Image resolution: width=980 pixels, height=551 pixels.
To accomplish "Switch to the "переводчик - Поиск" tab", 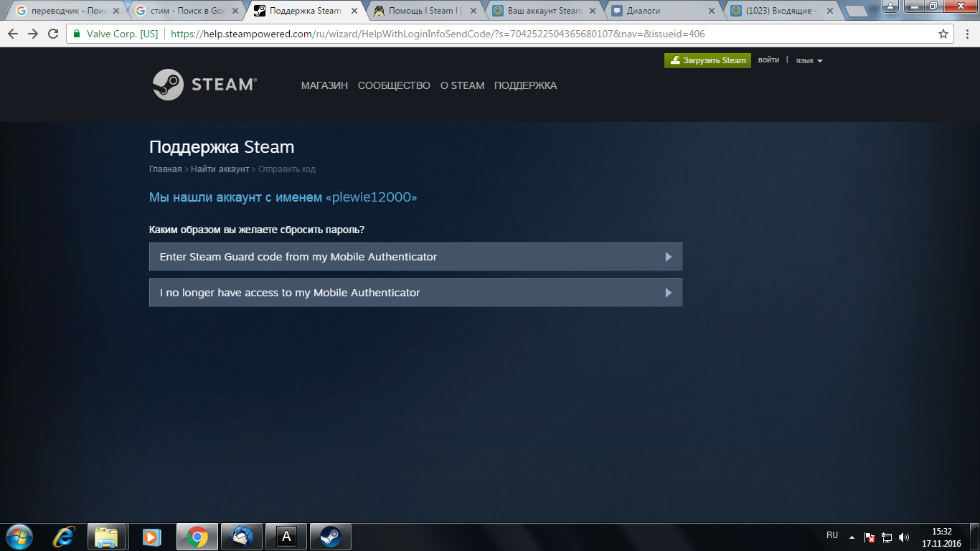I will pos(67,11).
